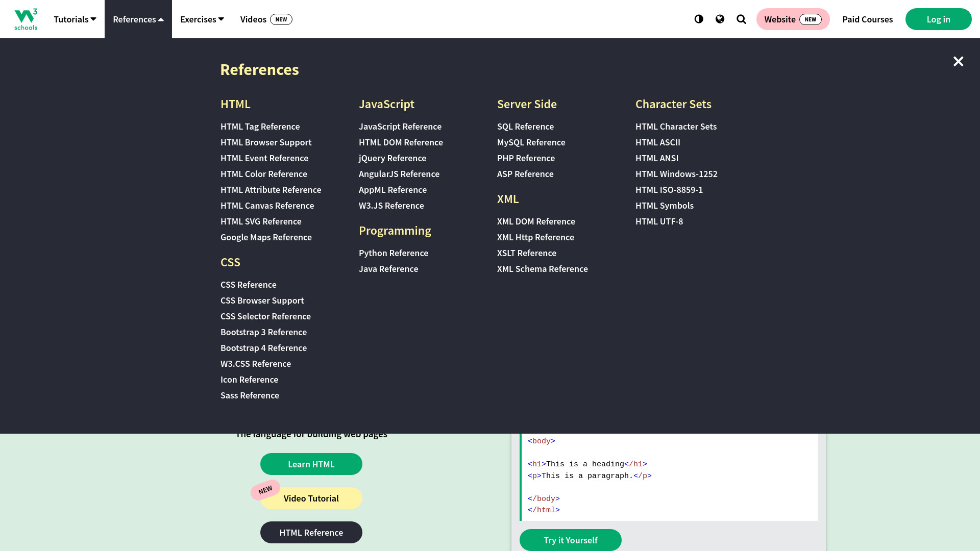The image size is (980, 551).
Task: Close the References panel with X
Action: (958, 61)
